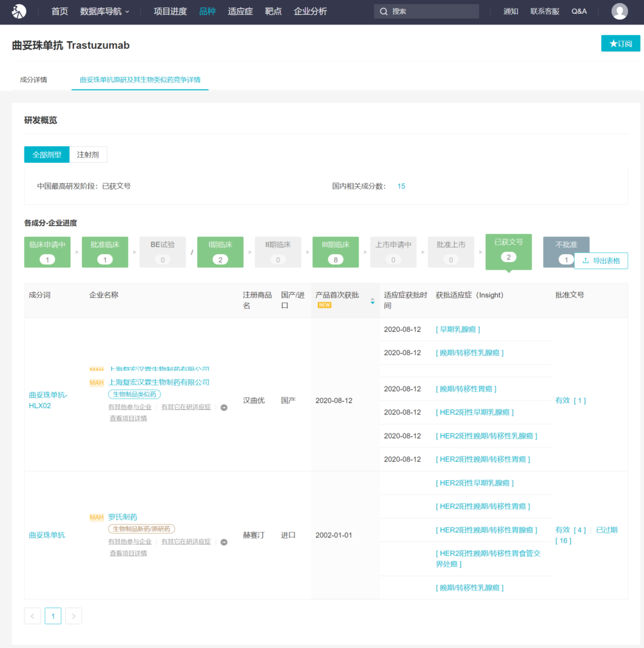The height and width of the screenshot is (648, 644).
Task: Open the 2020-08-12 [ 晚期/转移性乳腺癌 ] indication
Action: pyautogui.click(x=470, y=353)
